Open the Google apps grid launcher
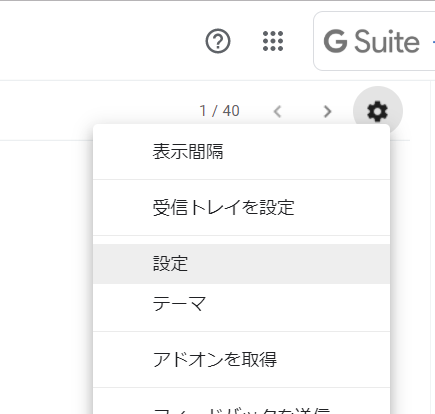435x414 pixels. pos(273,41)
